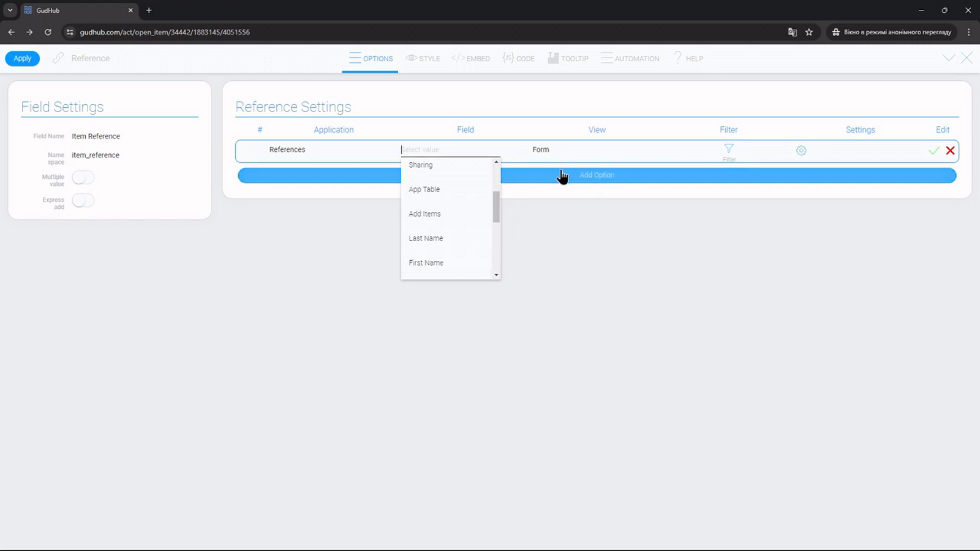Click the site info icon in address bar
Image resolution: width=980 pixels, height=551 pixels.
coord(69,32)
